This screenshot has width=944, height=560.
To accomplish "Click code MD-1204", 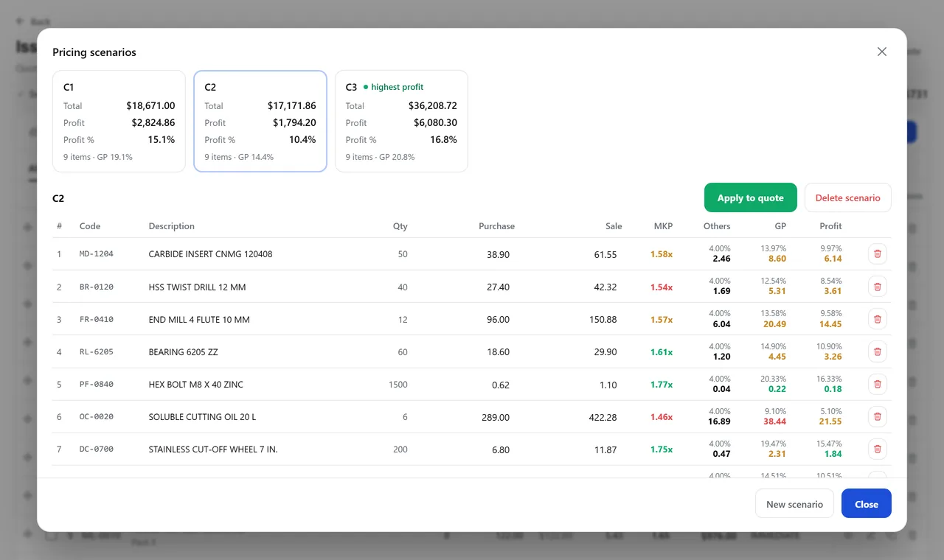I will click(97, 254).
